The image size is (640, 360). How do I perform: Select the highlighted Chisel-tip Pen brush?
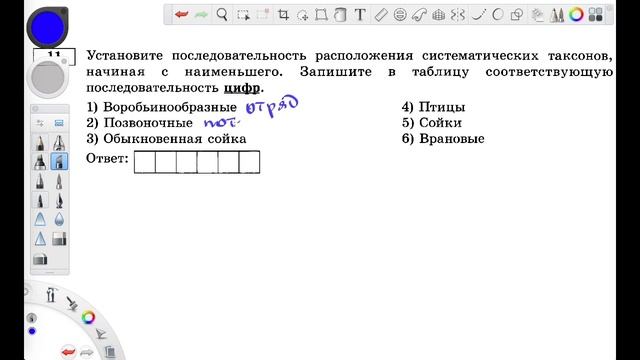pyautogui.click(x=59, y=162)
